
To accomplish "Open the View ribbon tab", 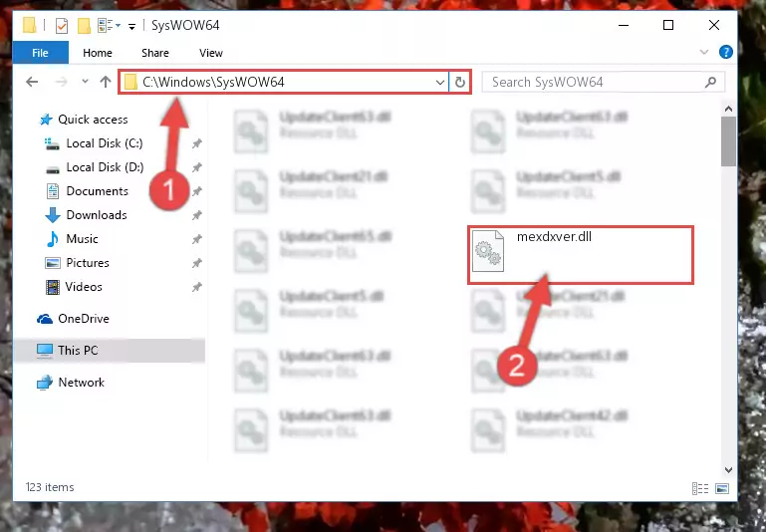I will click(210, 53).
